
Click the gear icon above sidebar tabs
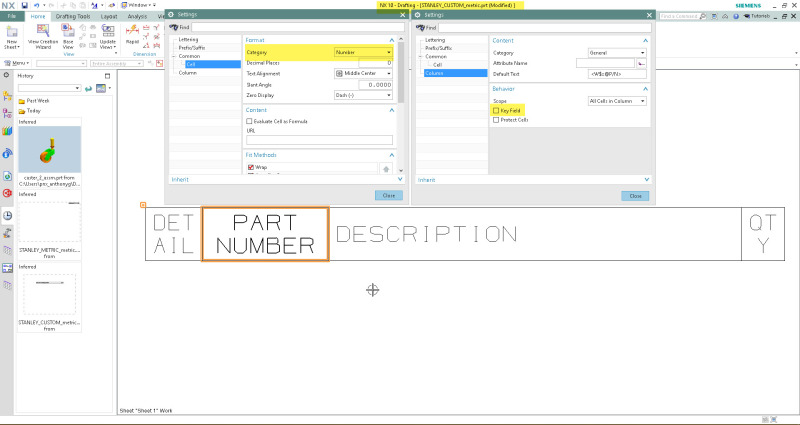click(7, 75)
